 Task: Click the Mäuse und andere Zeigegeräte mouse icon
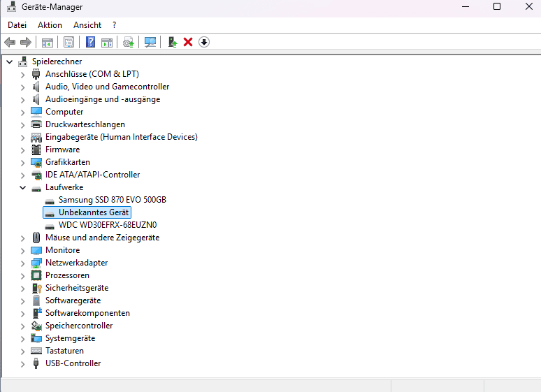coord(36,238)
